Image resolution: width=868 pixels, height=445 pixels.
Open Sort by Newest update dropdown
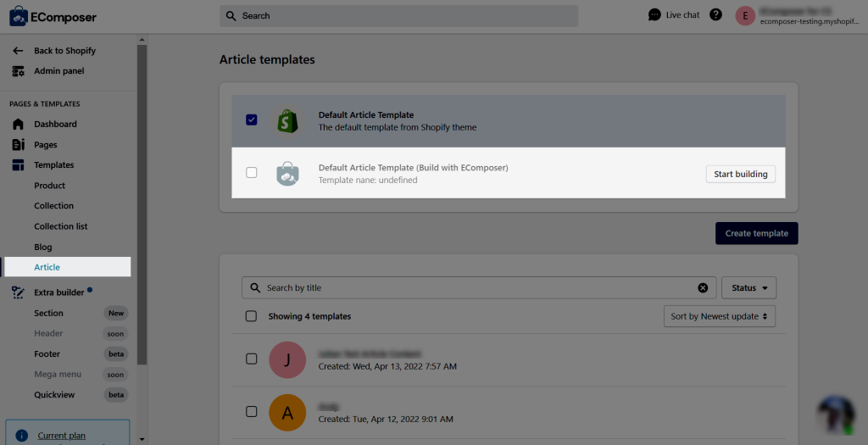coord(720,316)
